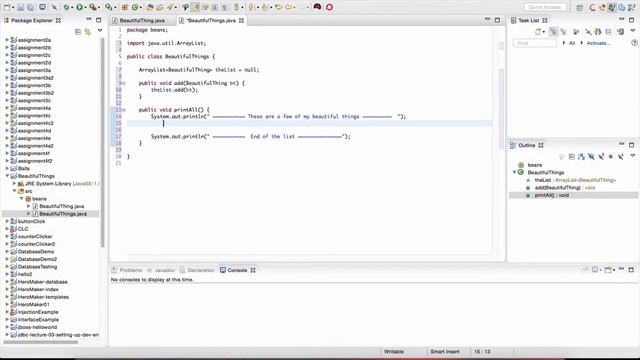Expand the buttonClick project
The image size is (640, 360).
pyautogui.click(x=7, y=221)
